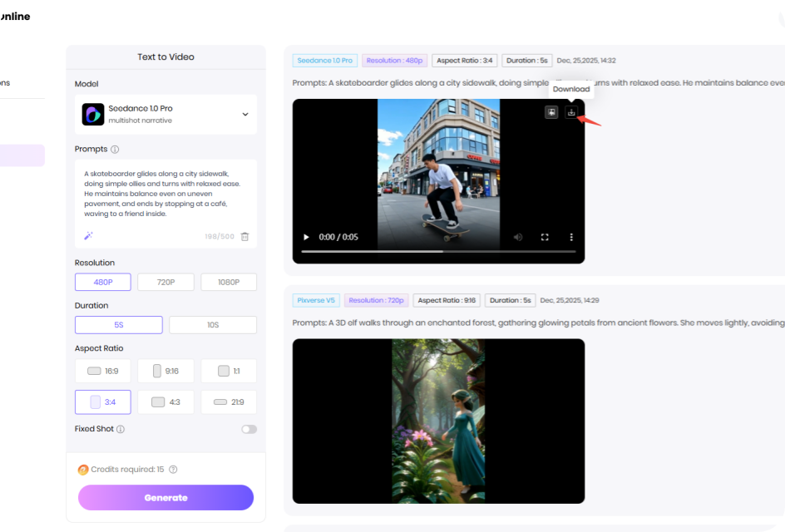
Task: Open the video's three-dot more options menu
Action: pos(570,237)
